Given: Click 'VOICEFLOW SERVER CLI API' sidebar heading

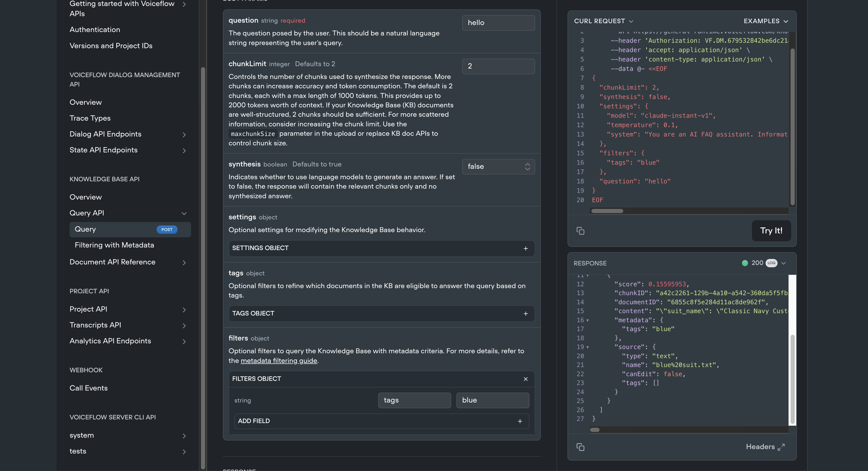Looking at the screenshot, I should (113, 418).
